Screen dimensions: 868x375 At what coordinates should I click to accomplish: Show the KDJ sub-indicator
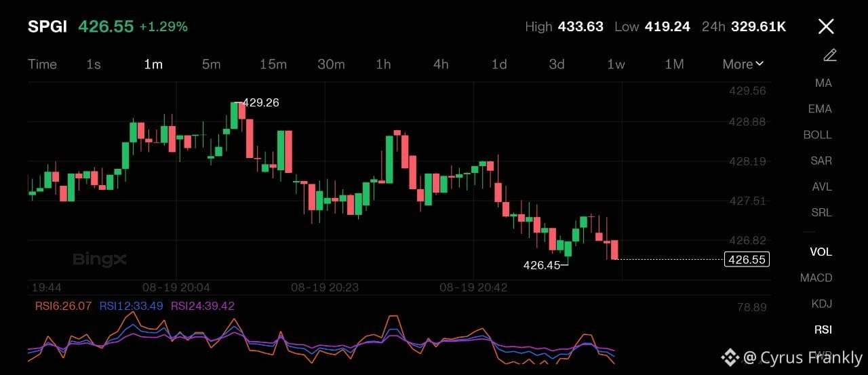pos(822,303)
